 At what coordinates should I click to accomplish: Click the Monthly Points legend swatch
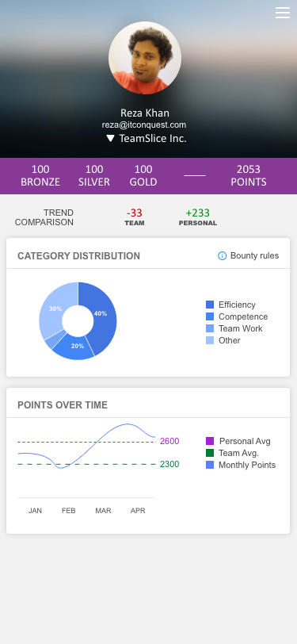(210, 465)
